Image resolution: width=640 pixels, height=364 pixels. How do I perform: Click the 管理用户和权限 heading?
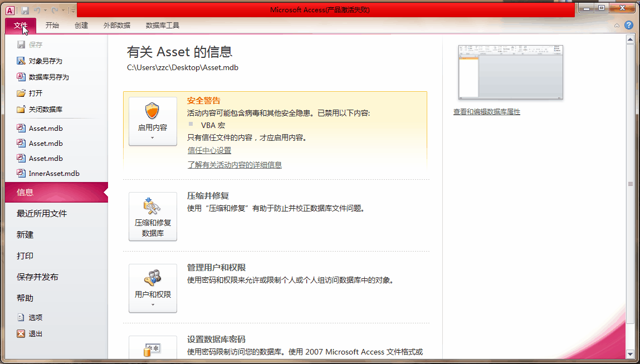point(216,267)
